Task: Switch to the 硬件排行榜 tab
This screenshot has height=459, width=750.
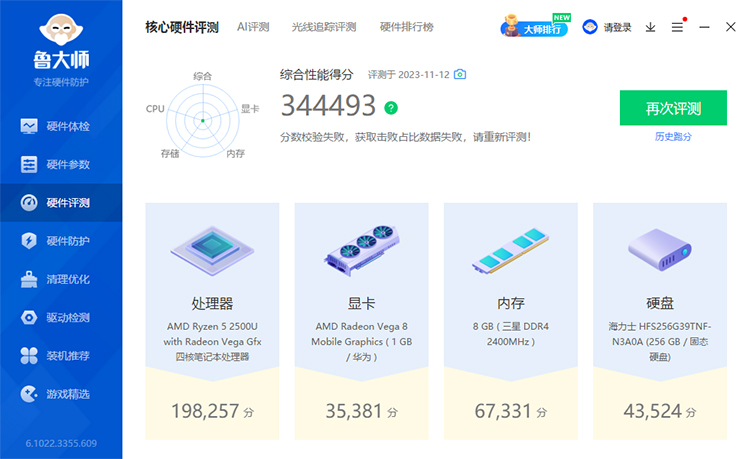Action: (x=407, y=27)
